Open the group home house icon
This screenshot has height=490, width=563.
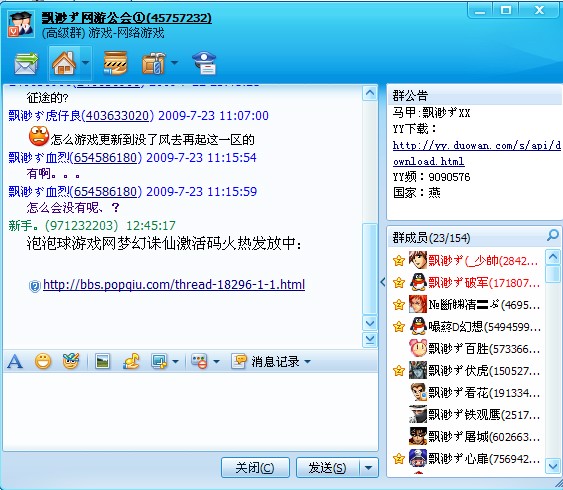tap(64, 63)
